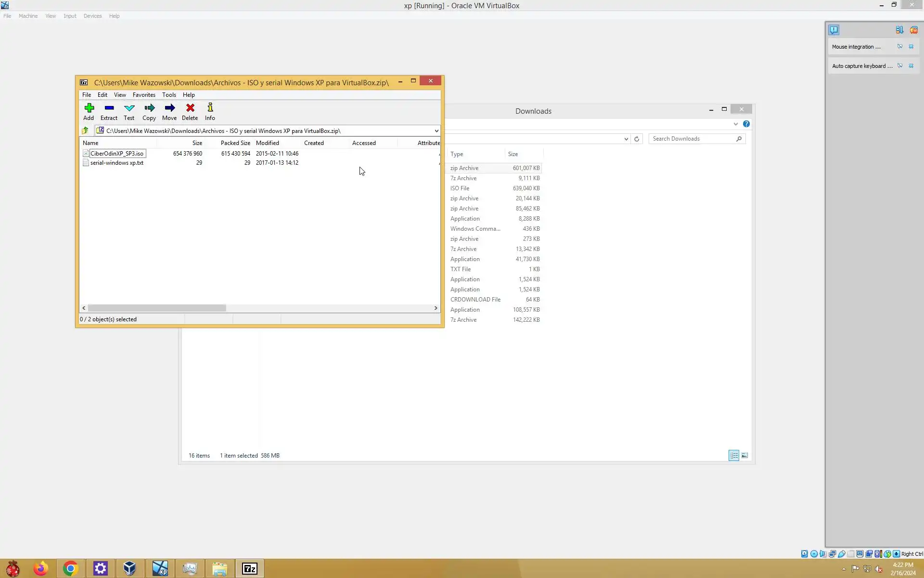Sort by the Packed Size column header
The image size is (924, 578).
235,143
